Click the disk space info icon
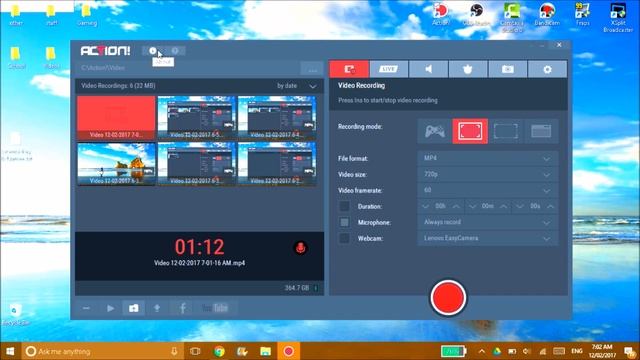Image resolution: width=640 pixels, height=360 pixels. (316, 288)
